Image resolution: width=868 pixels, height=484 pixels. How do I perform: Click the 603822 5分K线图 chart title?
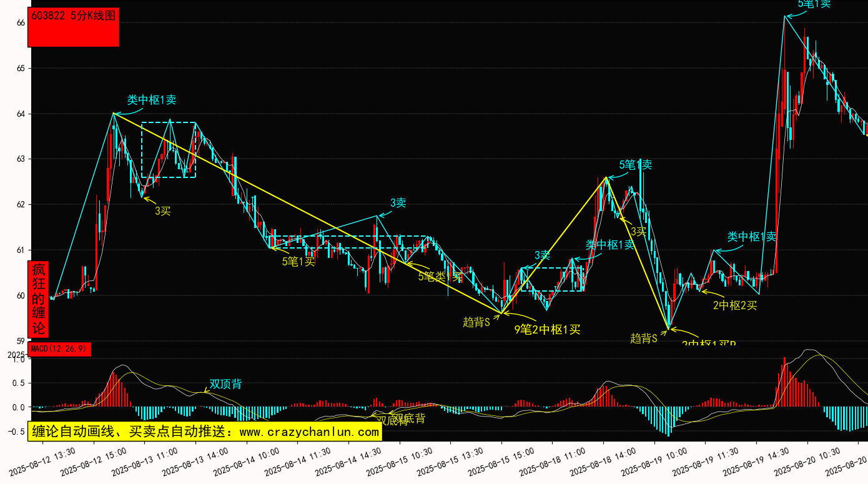coord(74,16)
